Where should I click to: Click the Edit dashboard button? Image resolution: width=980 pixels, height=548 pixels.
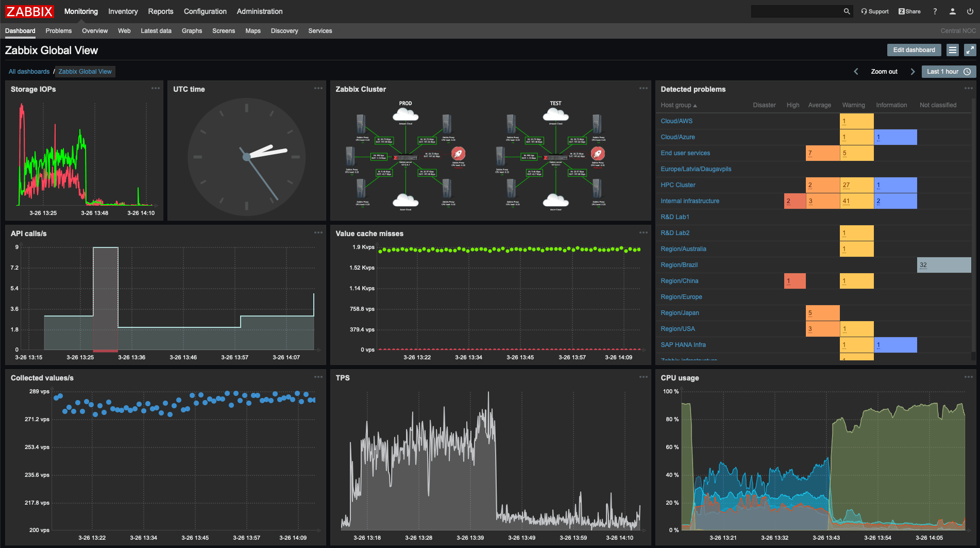coord(914,49)
